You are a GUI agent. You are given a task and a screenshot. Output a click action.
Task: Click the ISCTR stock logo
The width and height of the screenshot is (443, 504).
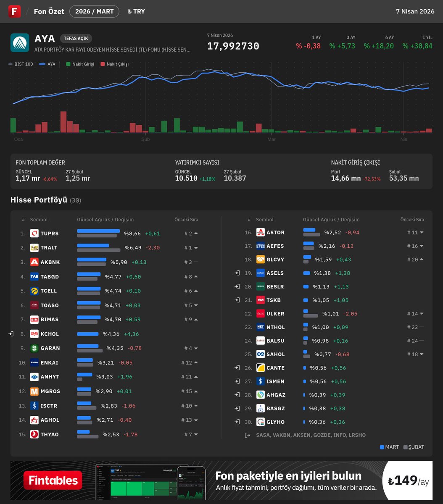34,406
